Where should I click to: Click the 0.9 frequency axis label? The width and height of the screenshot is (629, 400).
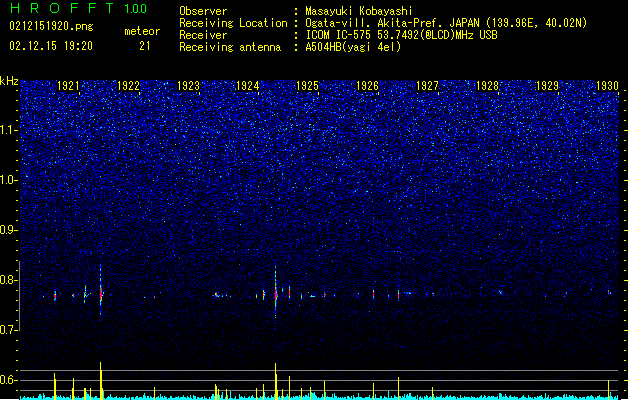pyautogui.click(x=9, y=230)
